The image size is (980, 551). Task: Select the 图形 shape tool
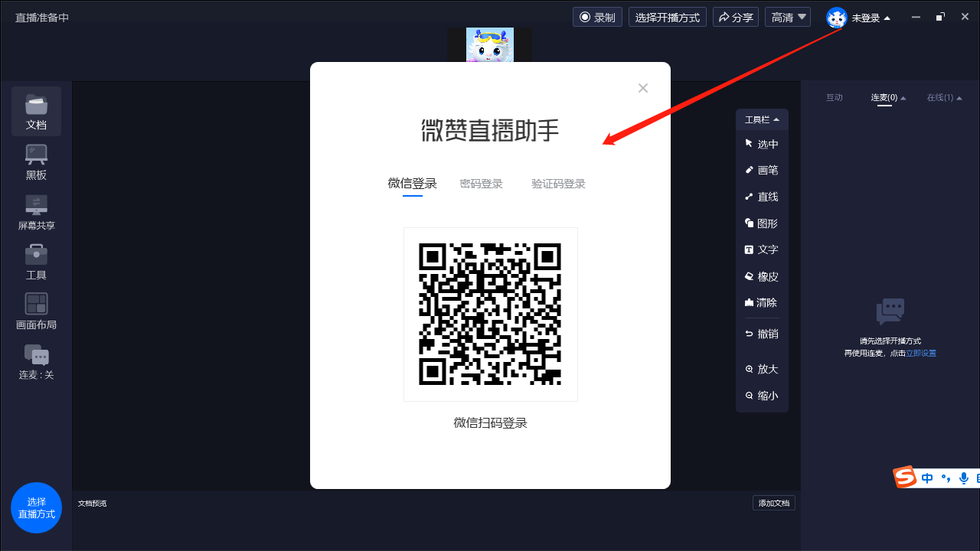click(763, 223)
